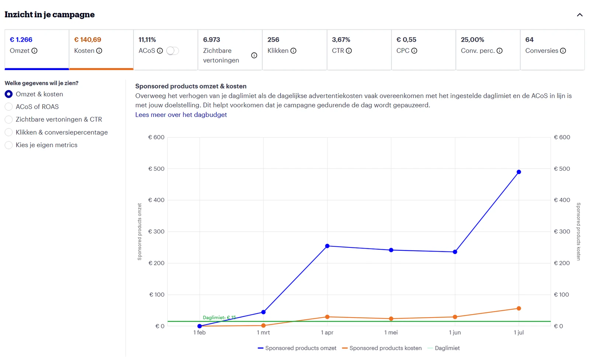Click the Conversies info icon
The width and height of the screenshot is (590, 364).
[563, 51]
